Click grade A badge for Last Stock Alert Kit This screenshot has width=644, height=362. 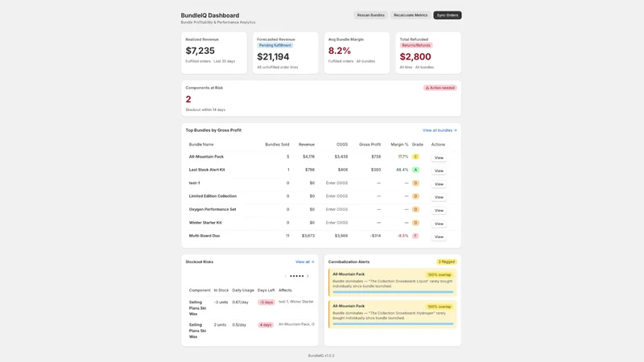pos(415,170)
